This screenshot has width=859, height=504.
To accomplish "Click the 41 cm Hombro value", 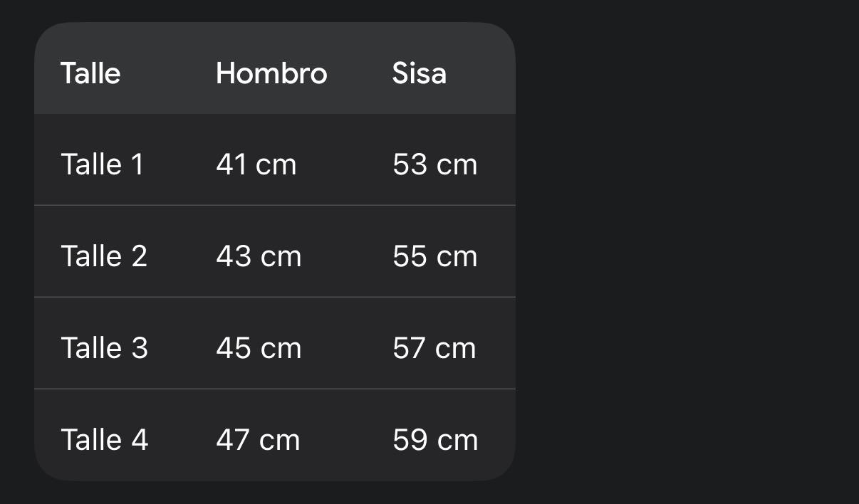I will point(256,164).
